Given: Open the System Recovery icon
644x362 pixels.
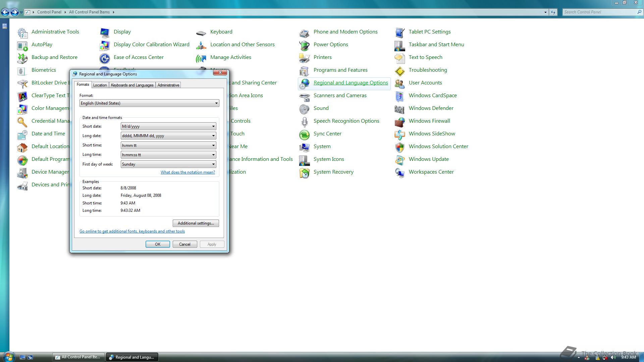Looking at the screenshot, I should (305, 173).
